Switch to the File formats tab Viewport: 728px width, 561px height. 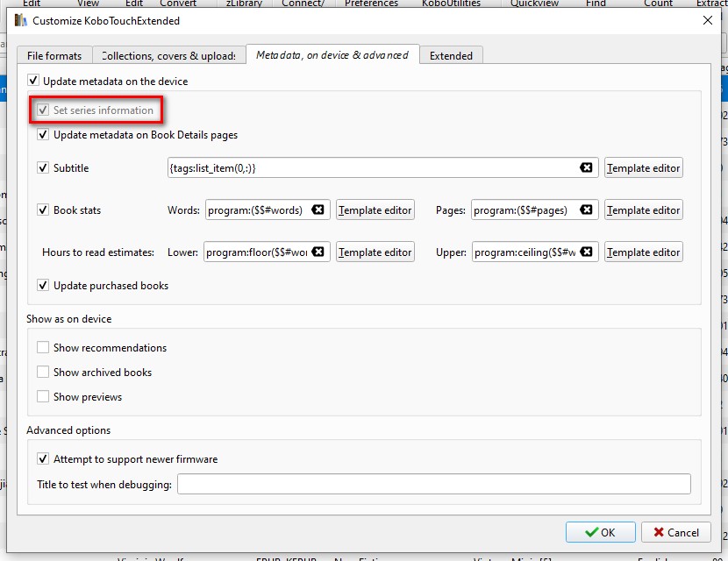[54, 56]
